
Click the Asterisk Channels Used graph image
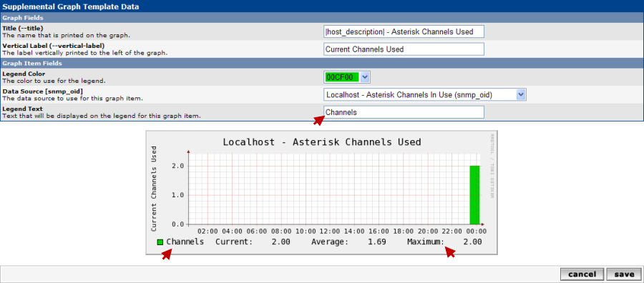pyautogui.click(x=321, y=193)
